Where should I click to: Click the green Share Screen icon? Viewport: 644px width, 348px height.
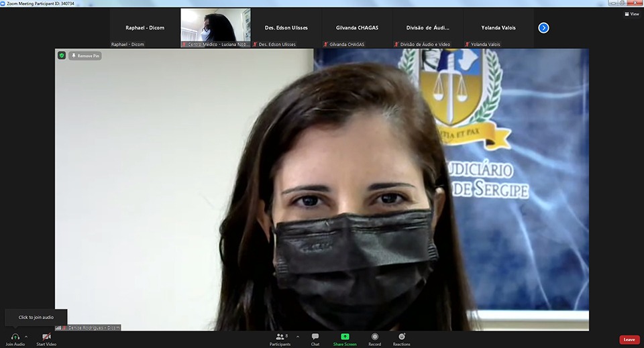(345, 337)
